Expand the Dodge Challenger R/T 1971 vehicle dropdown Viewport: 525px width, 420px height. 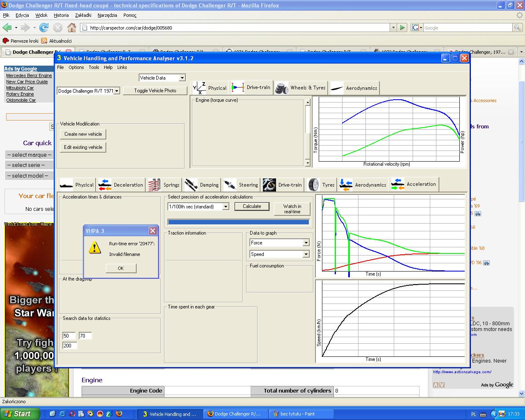tap(116, 91)
